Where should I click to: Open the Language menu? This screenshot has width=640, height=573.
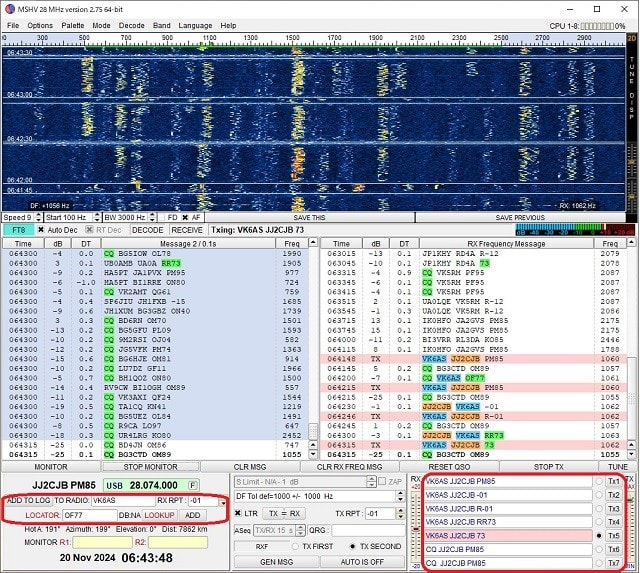(195, 25)
